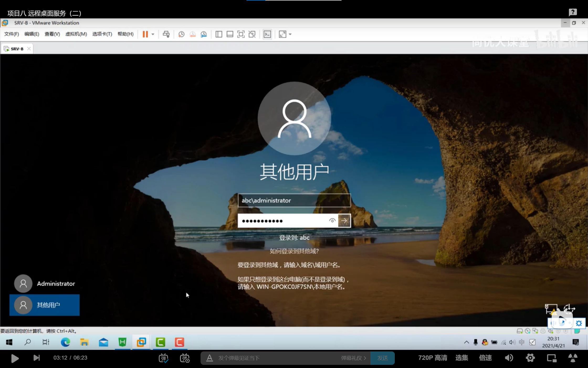Viewport: 588px width, 368px height.
Task: Select the SRV-B virtual machine tab
Action: [17, 49]
